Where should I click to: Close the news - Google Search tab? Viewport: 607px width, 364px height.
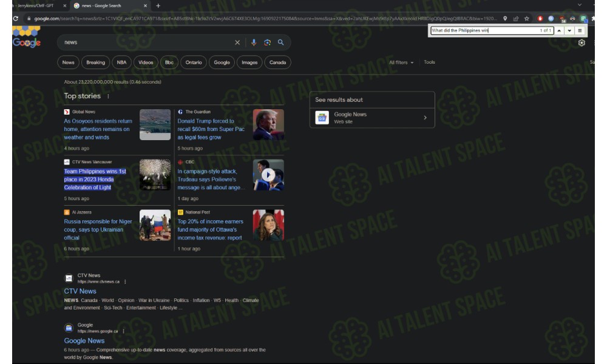(x=145, y=6)
